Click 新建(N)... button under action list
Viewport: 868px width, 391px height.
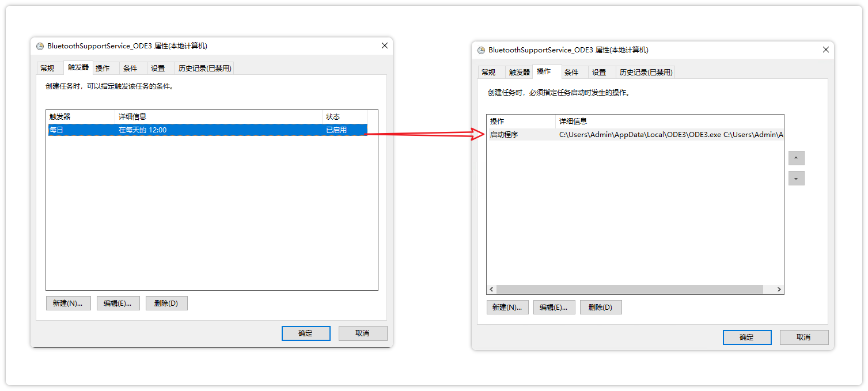507,308
